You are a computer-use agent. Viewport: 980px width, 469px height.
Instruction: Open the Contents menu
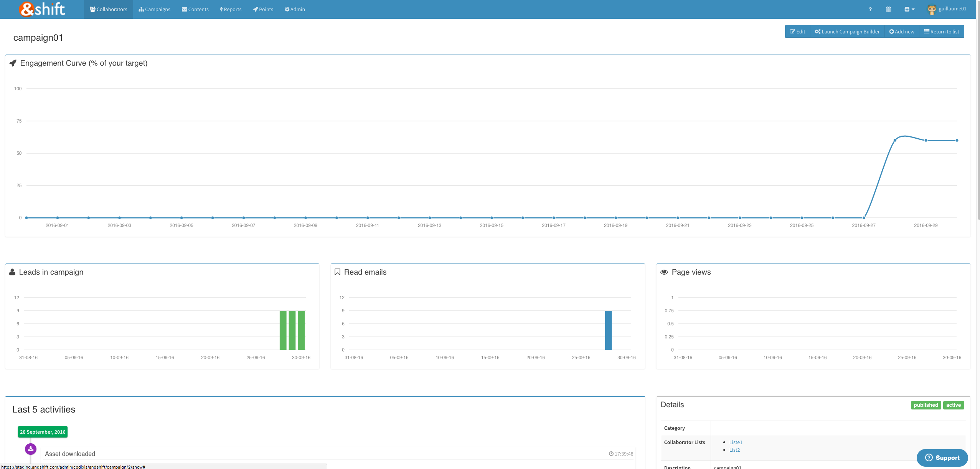point(195,9)
